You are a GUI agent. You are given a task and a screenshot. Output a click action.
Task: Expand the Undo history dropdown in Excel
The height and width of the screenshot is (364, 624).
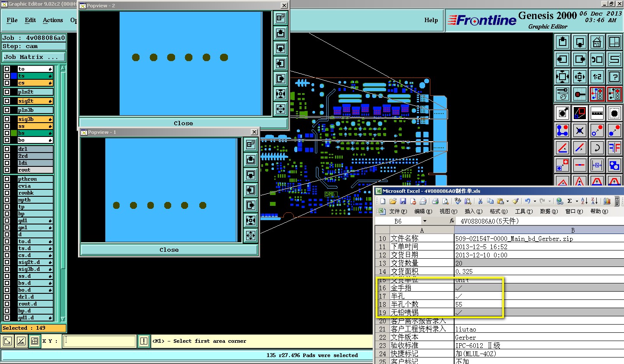[x=535, y=201]
